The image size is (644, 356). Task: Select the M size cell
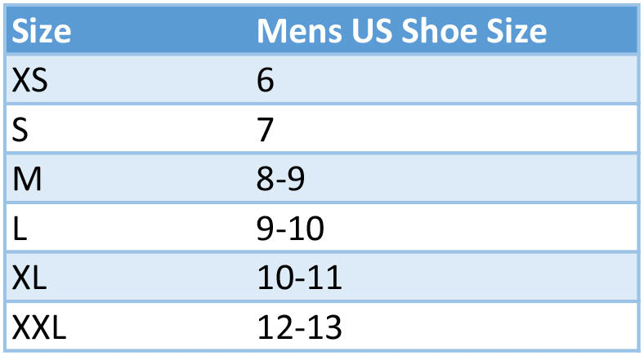(x=27, y=179)
